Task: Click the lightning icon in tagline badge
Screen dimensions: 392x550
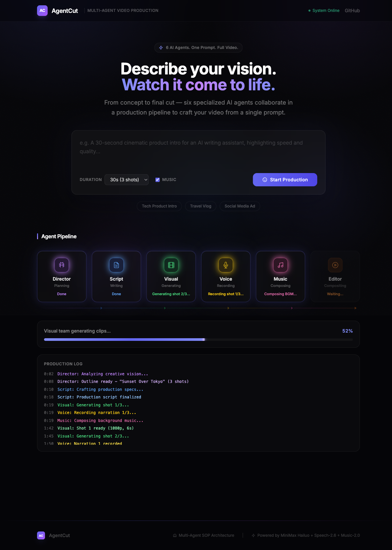Action: (x=161, y=48)
